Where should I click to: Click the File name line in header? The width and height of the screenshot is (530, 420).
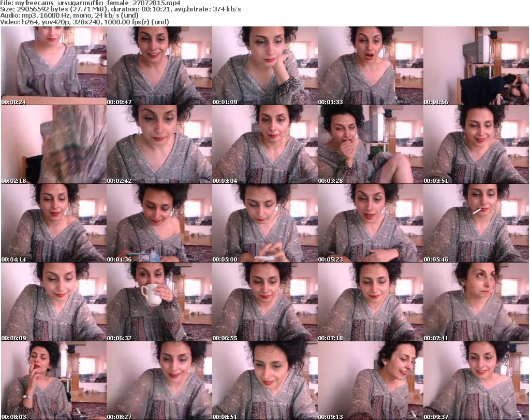coord(90,3)
